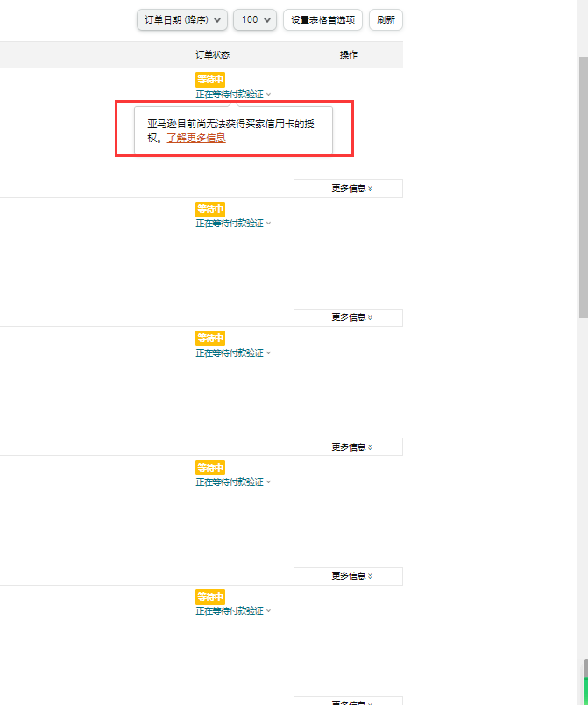The image size is (588, 705).
Task: Expand fourth order's 正在等待付款验证 status
Action: coord(233,482)
